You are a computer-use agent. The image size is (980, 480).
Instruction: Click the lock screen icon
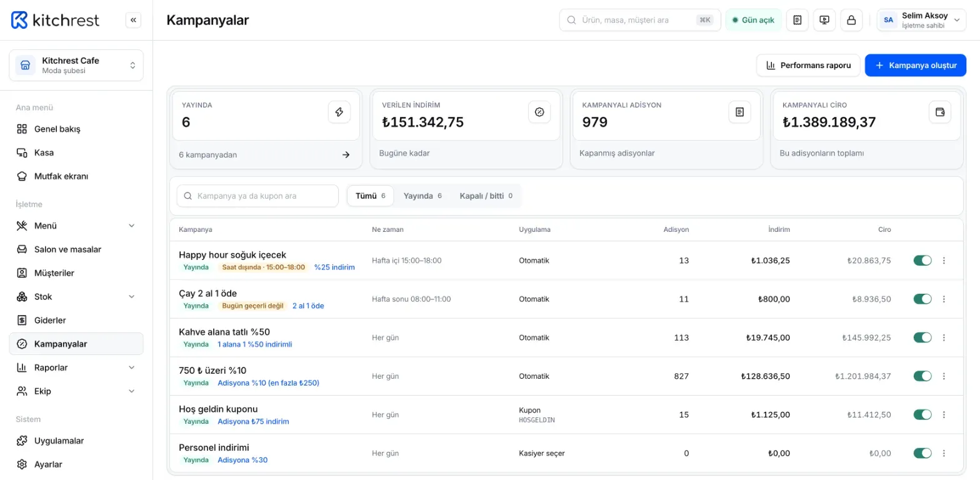851,20
